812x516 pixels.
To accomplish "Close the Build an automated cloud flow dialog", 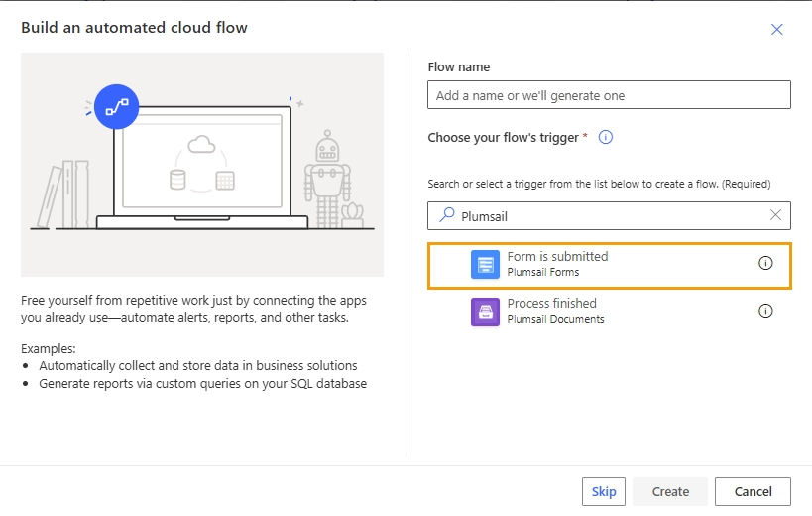I will (x=776, y=30).
